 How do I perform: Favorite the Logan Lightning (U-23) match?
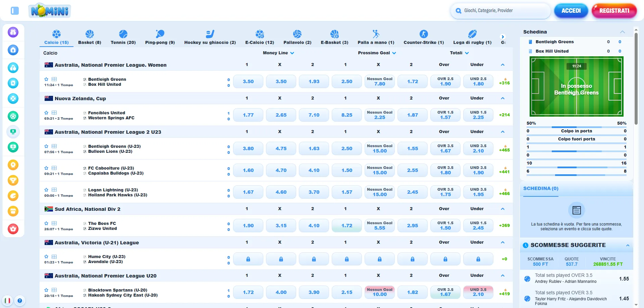tap(46, 190)
